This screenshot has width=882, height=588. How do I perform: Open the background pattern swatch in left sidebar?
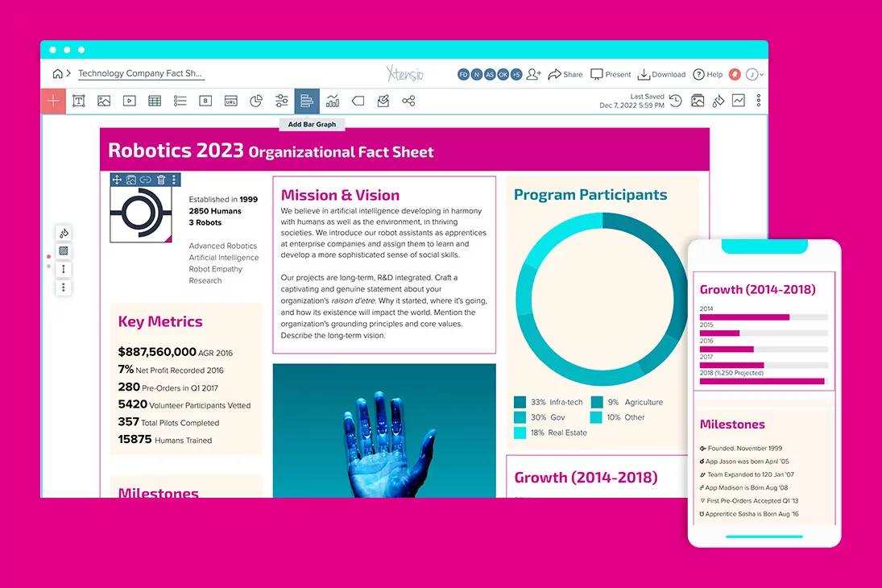tap(64, 251)
